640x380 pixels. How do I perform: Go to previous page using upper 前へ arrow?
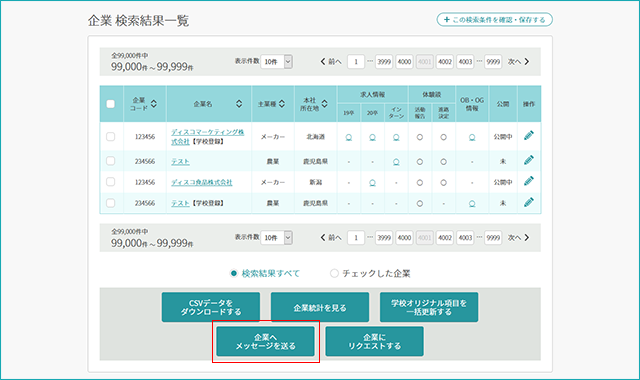pyautogui.click(x=331, y=62)
